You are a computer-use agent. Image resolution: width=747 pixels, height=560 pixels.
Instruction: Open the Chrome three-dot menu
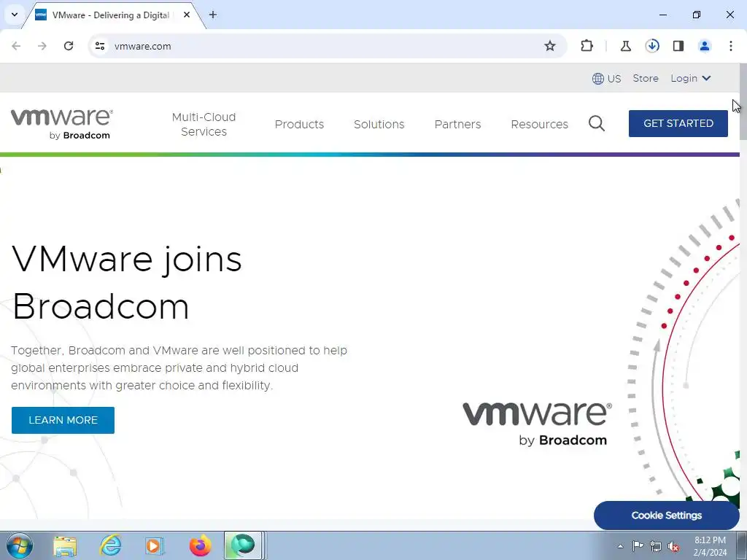[731, 46]
